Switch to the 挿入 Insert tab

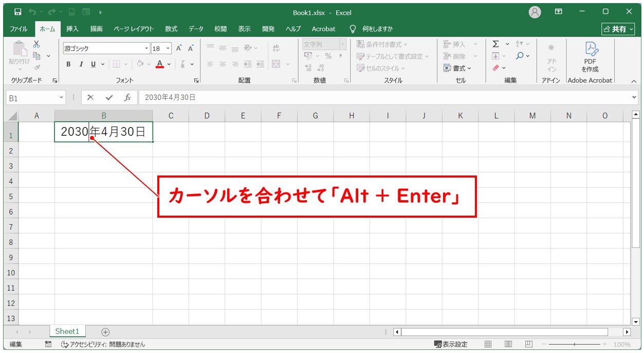click(72, 29)
